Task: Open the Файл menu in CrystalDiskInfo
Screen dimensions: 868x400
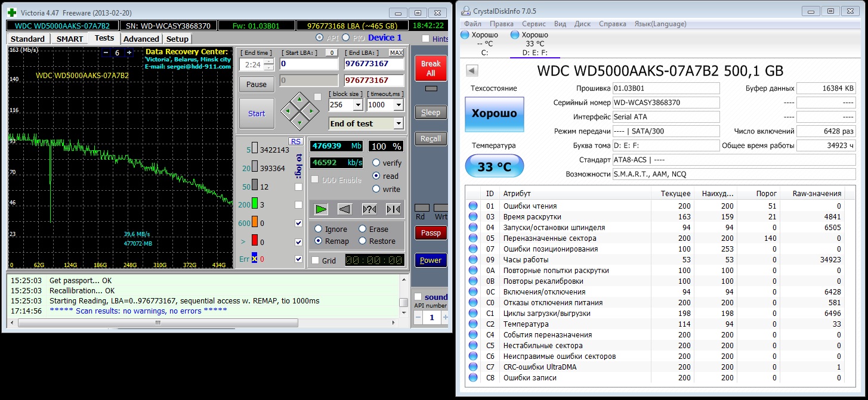Action: click(x=472, y=24)
